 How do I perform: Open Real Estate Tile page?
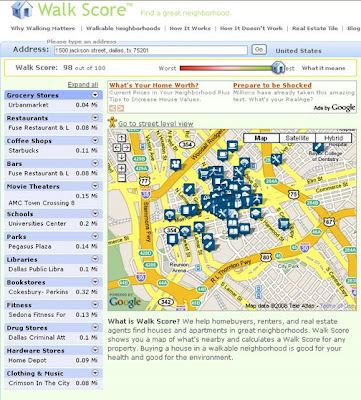click(x=315, y=28)
